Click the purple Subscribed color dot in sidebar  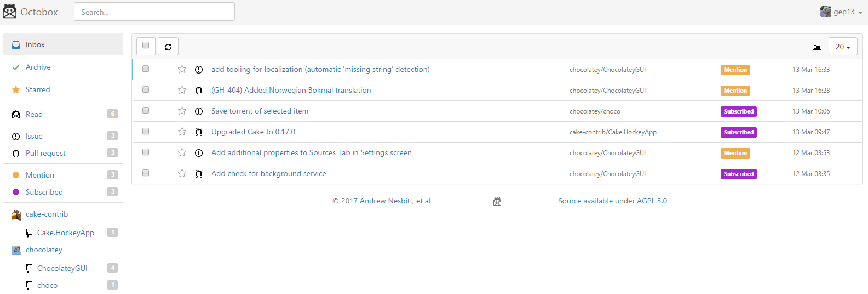coord(16,192)
